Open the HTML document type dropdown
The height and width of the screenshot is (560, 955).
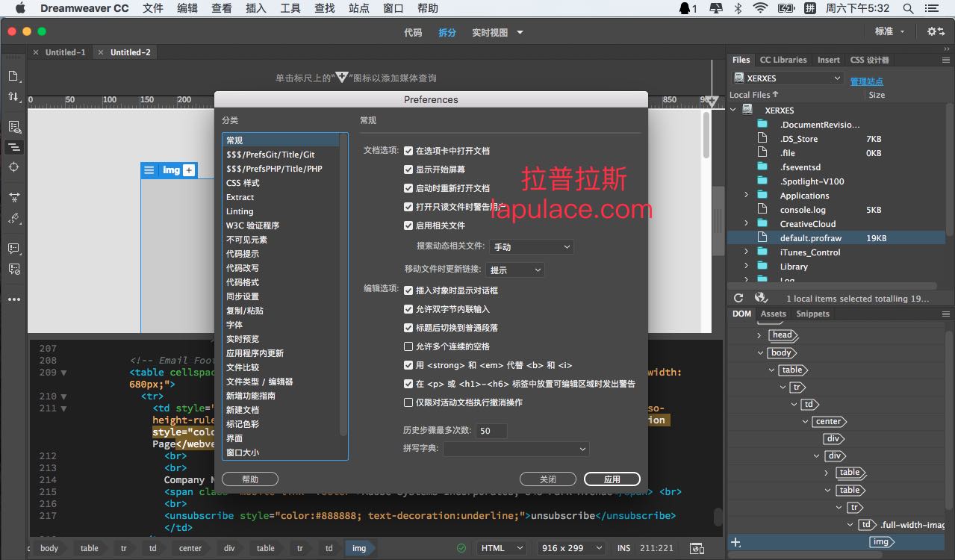point(501,548)
